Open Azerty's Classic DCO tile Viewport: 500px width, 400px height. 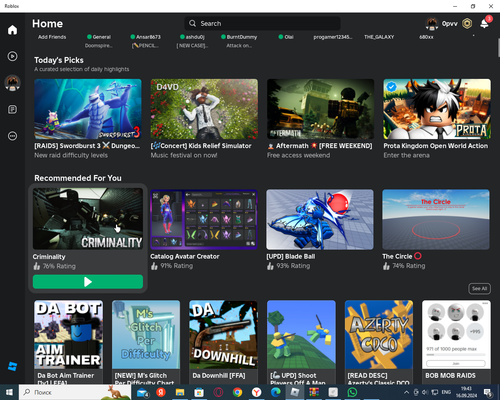[379, 335]
